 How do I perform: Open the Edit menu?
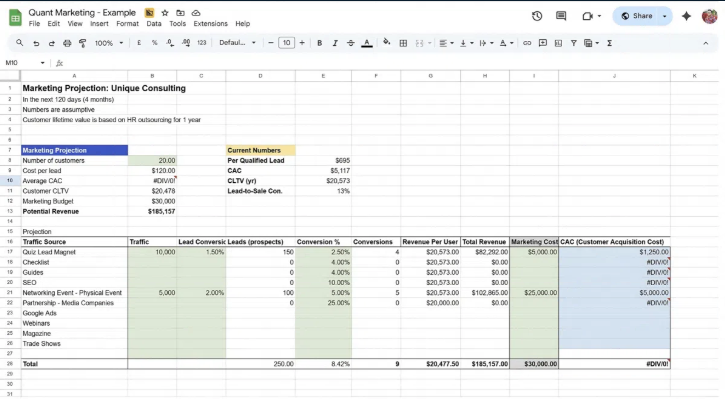tap(54, 24)
